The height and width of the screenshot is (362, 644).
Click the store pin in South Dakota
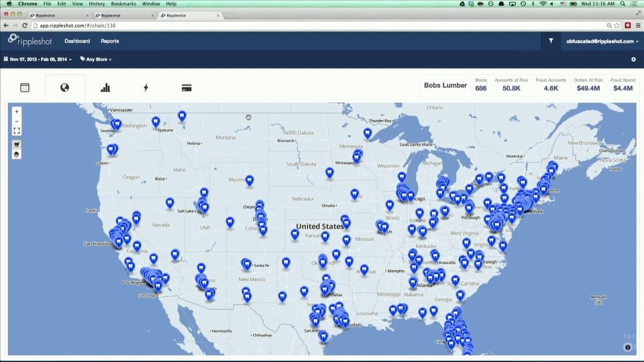click(x=330, y=173)
